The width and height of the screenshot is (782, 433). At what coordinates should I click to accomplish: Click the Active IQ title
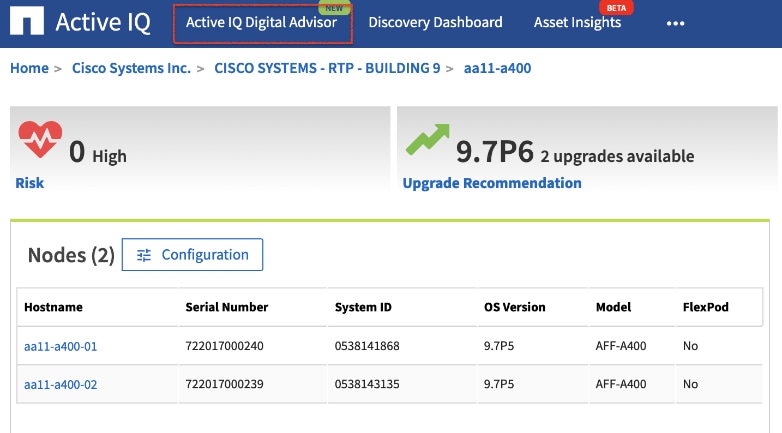coord(103,22)
